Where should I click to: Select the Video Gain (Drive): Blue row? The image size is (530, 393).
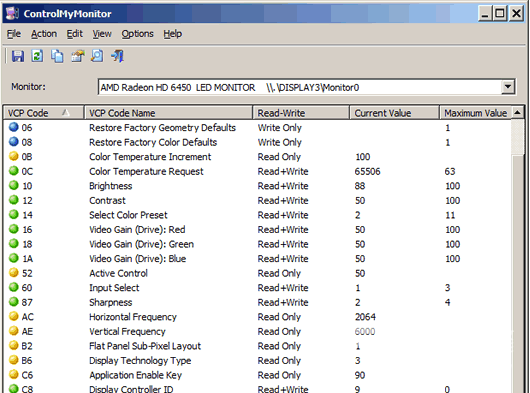pyautogui.click(x=257, y=258)
